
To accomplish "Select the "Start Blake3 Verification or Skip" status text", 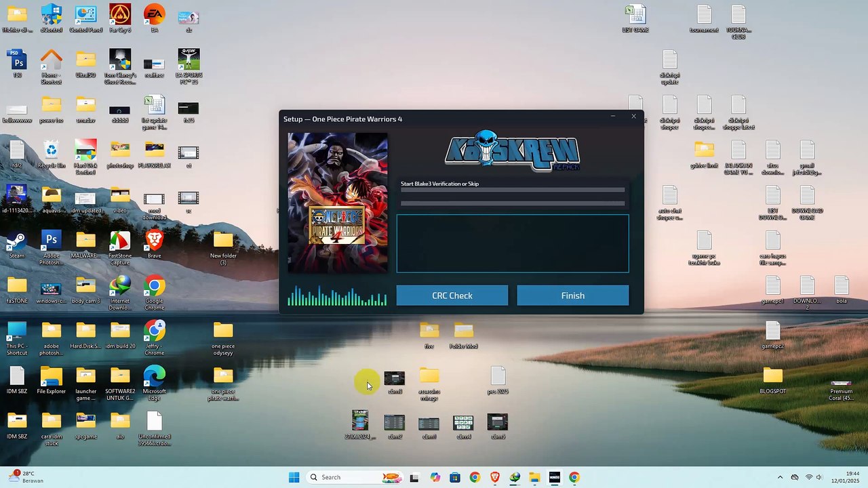I will (439, 184).
